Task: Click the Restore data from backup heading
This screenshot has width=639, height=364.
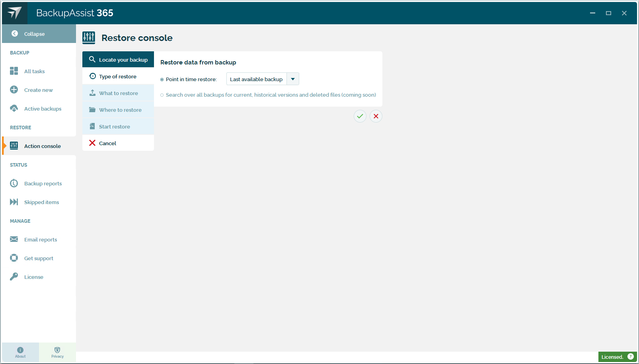Action: (198, 62)
